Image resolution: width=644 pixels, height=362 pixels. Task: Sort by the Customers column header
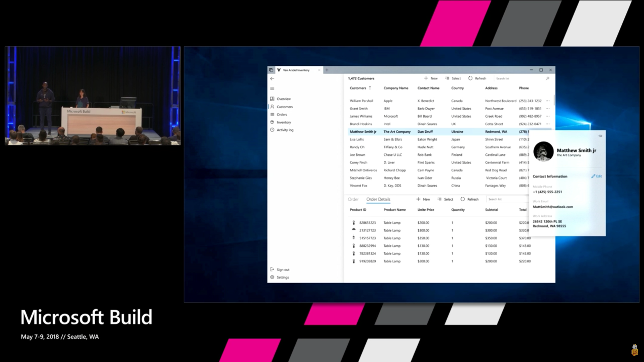(358, 88)
